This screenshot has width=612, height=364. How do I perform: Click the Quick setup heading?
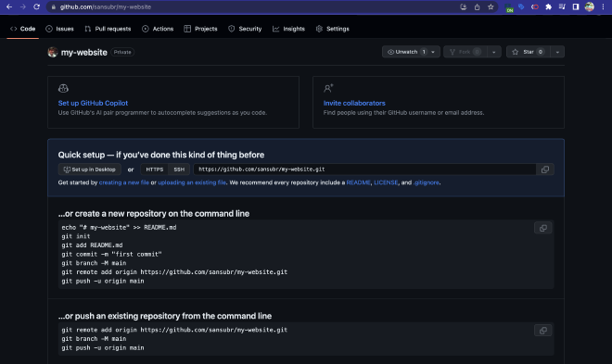[161, 155]
